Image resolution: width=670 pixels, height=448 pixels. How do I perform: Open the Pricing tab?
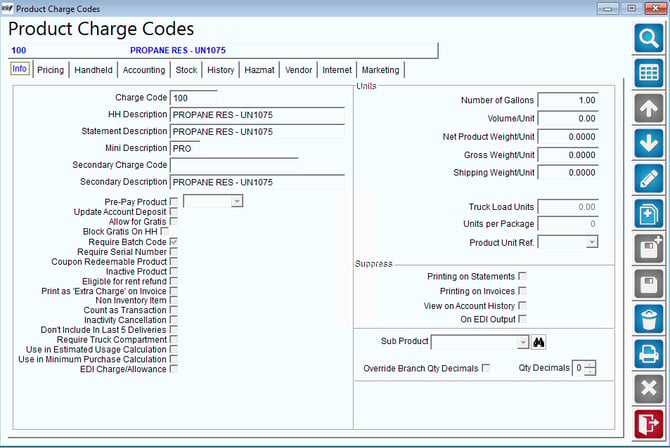point(50,70)
